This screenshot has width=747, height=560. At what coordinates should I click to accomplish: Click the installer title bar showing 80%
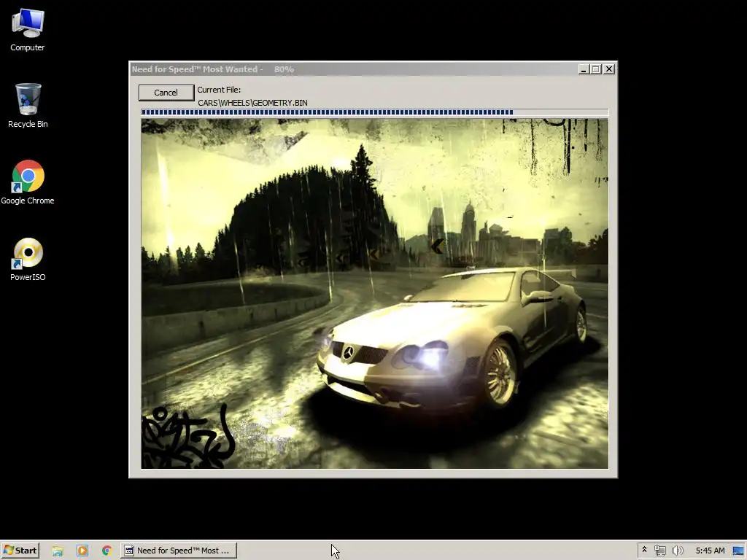352,69
